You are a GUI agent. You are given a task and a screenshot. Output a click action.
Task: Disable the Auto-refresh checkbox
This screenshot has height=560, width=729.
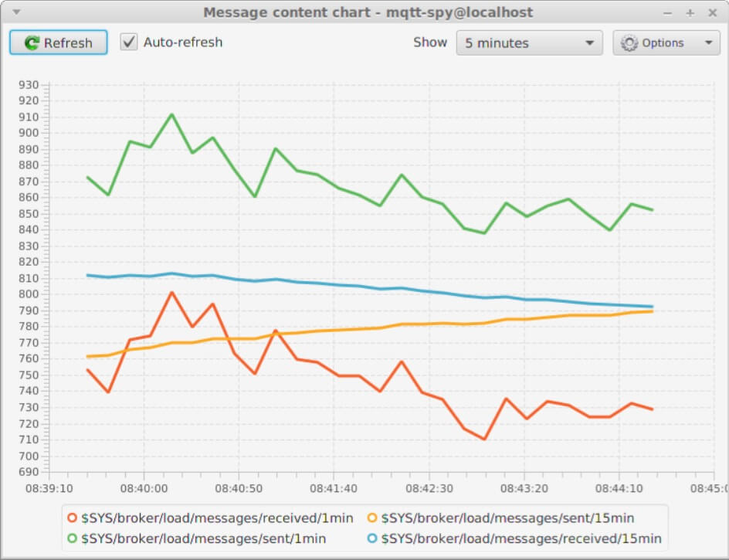point(129,42)
